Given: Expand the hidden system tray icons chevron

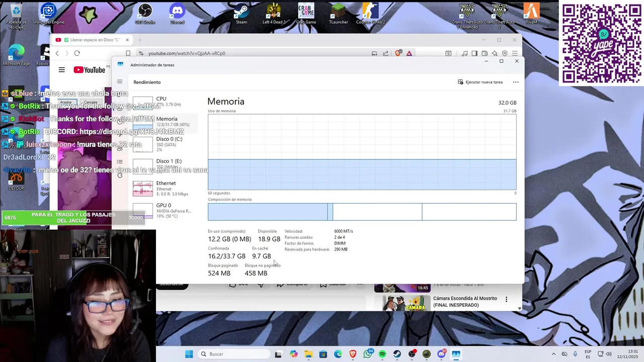Looking at the screenshot, I should (x=554, y=354).
